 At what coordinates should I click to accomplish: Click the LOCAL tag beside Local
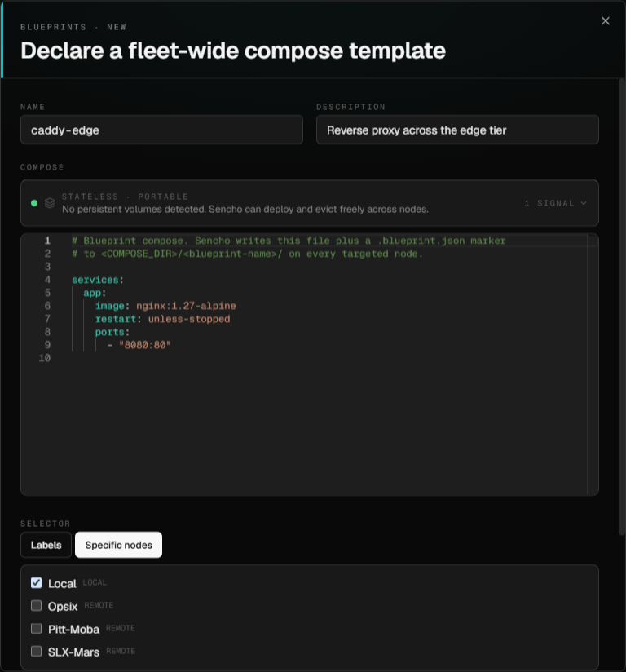(95, 582)
